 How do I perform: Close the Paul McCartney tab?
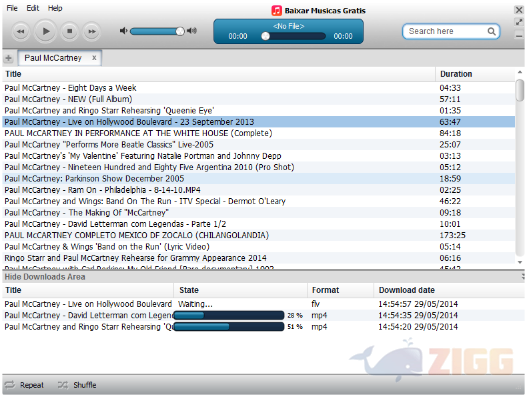[x=94, y=58]
